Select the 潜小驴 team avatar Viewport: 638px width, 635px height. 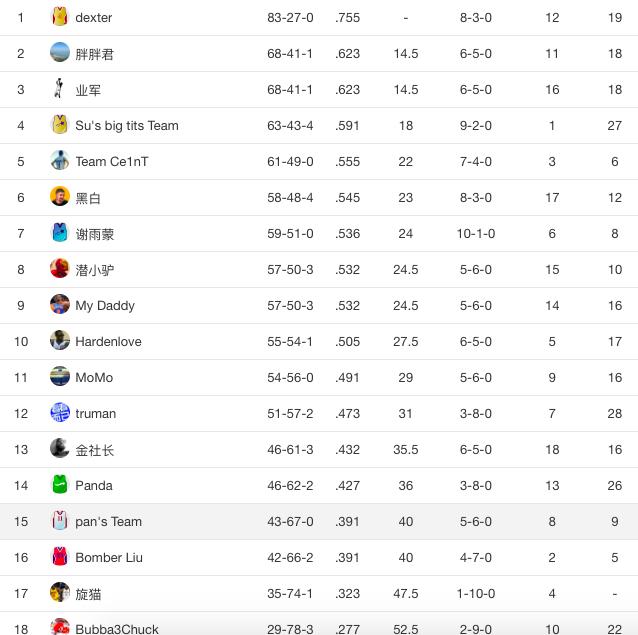[60, 269]
